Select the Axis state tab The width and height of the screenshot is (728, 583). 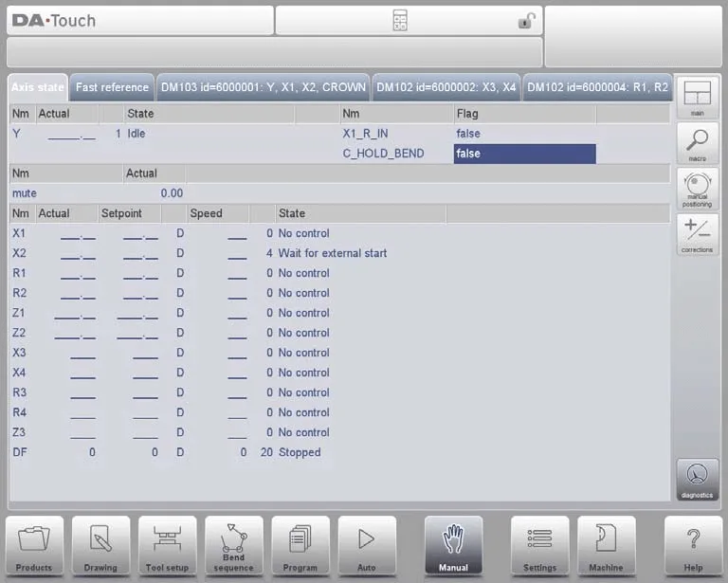click(38, 87)
